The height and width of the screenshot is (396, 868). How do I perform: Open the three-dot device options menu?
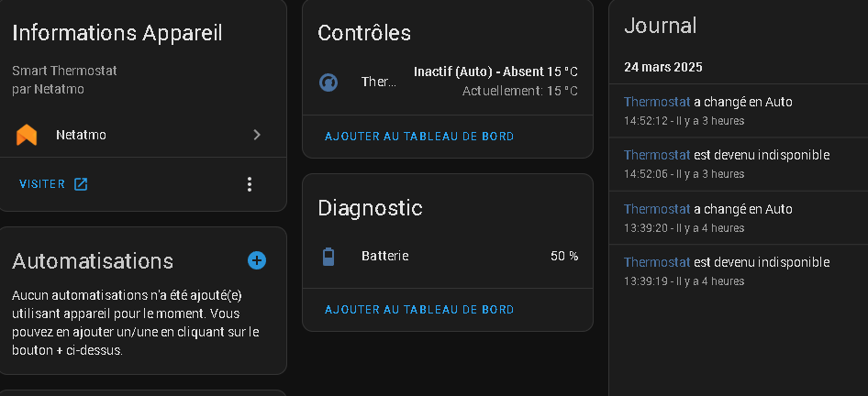(249, 184)
